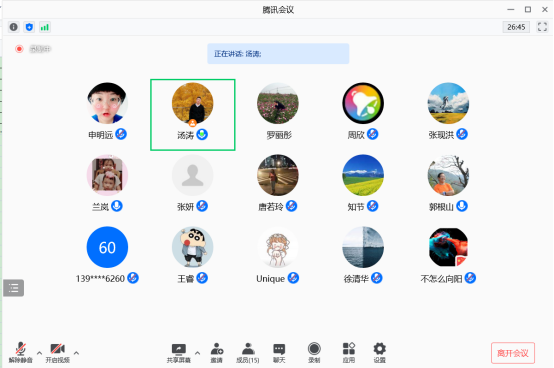
Task: Click the red leave meeting button
Action: (x=513, y=353)
